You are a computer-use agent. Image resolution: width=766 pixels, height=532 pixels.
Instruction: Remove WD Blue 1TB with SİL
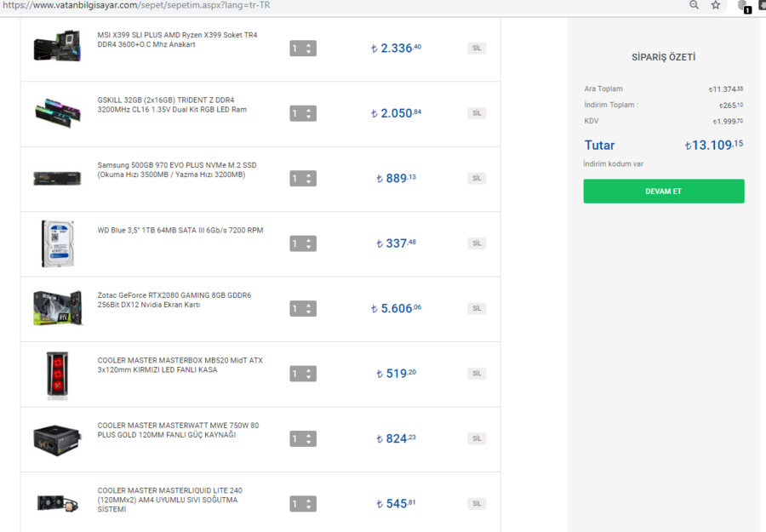(477, 243)
